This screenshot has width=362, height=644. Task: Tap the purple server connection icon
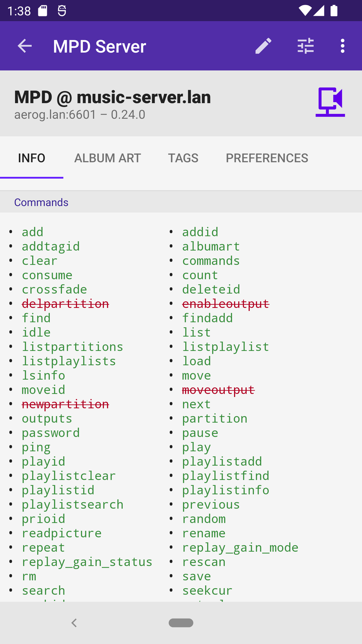click(x=330, y=102)
